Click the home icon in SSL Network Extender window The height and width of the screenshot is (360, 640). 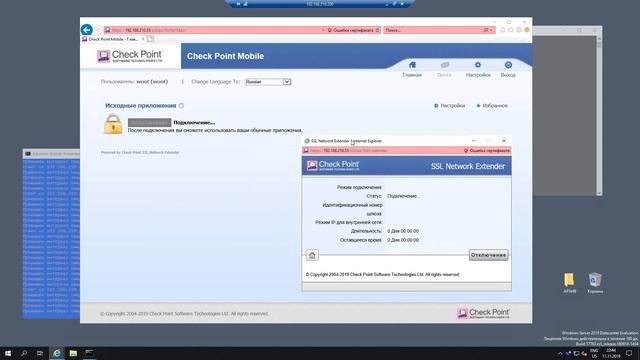tap(312, 255)
